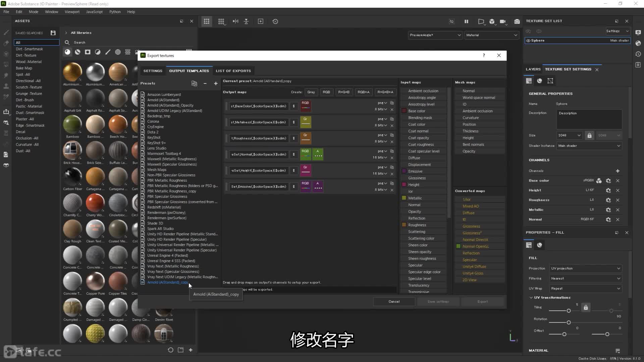Add a new channel with plus icon
644x362 pixels.
(618, 171)
